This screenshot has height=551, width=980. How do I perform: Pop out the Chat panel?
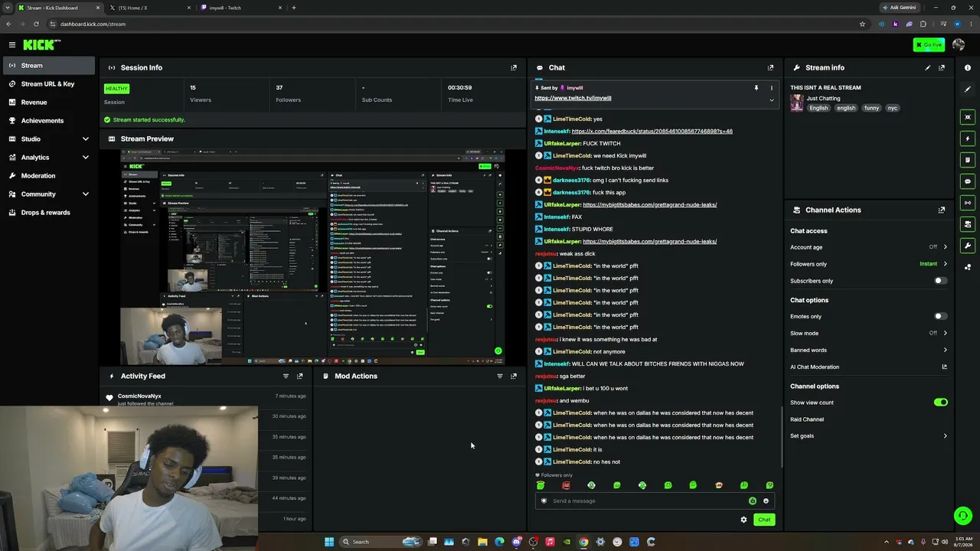[x=770, y=67]
